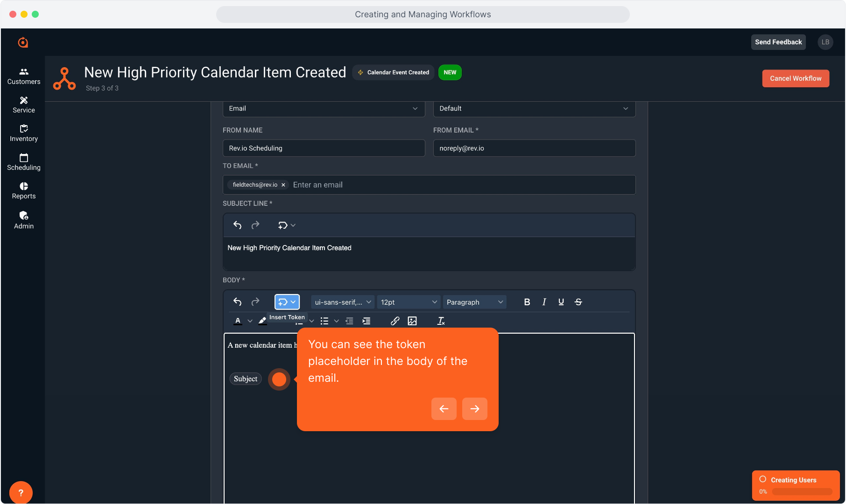Open the 12pt font size dropdown

[x=409, y=302]
